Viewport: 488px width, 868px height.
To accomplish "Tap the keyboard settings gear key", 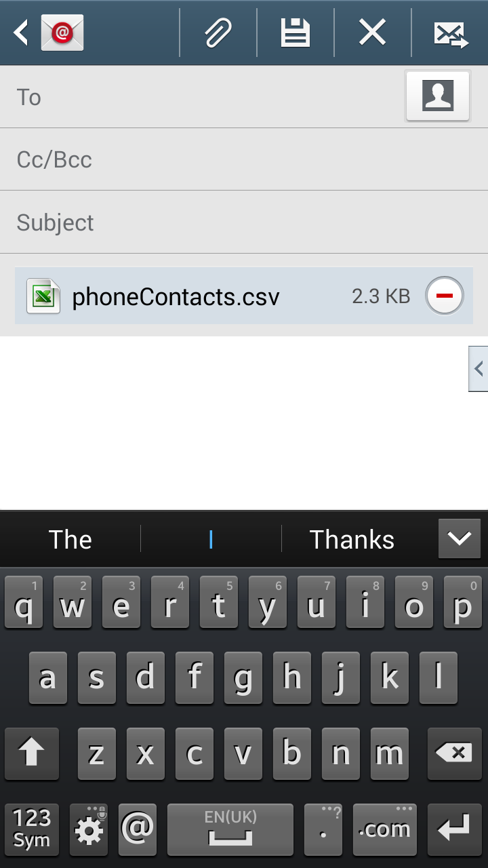I will click(89, 829).
